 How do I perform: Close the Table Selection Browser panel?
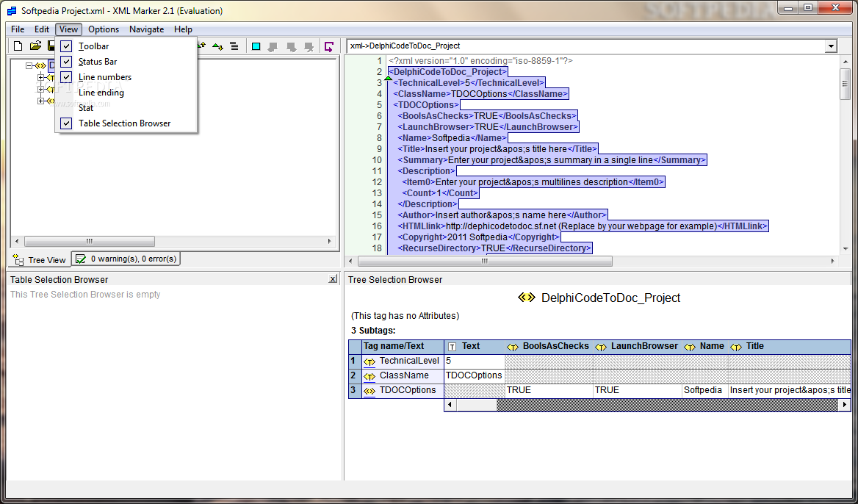point(333,280)
